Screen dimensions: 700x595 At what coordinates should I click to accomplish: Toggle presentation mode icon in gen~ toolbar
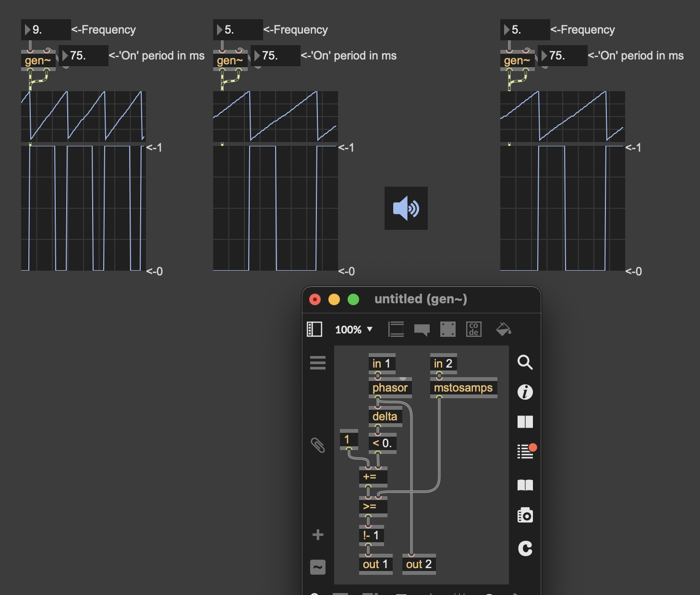(396, 329)
